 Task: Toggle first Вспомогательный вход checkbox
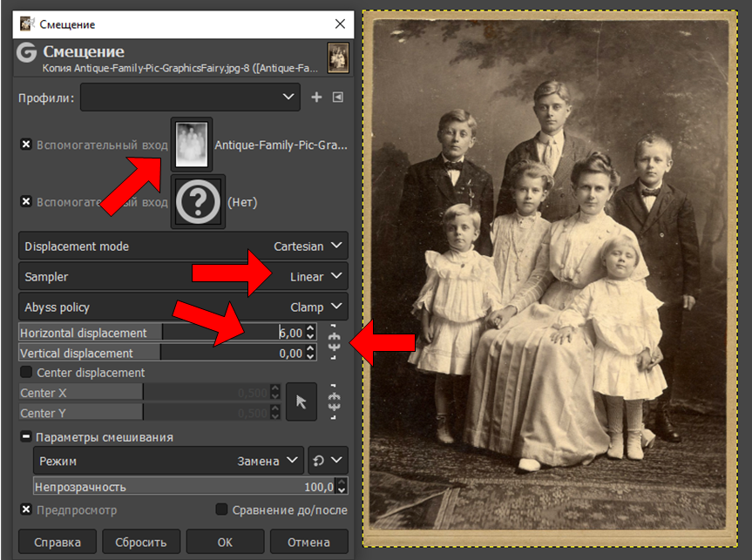click(x=26, y=145)
